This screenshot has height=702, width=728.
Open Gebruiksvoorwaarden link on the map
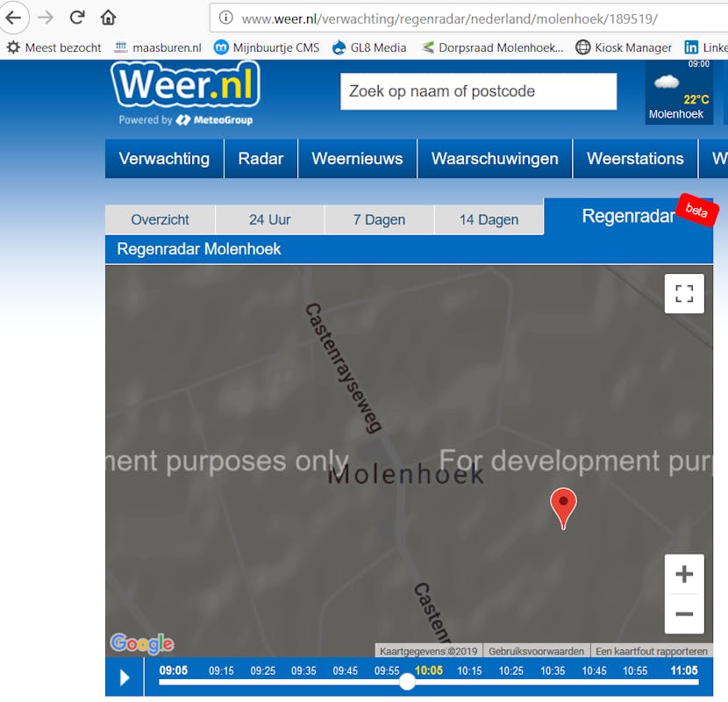(x=536, y=651)
